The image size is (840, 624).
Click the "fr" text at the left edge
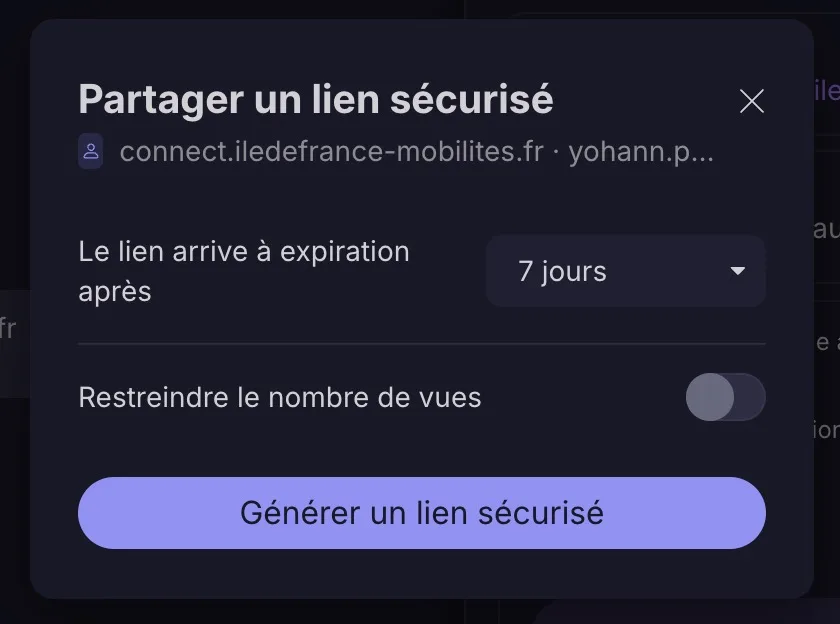click(8, 329)
